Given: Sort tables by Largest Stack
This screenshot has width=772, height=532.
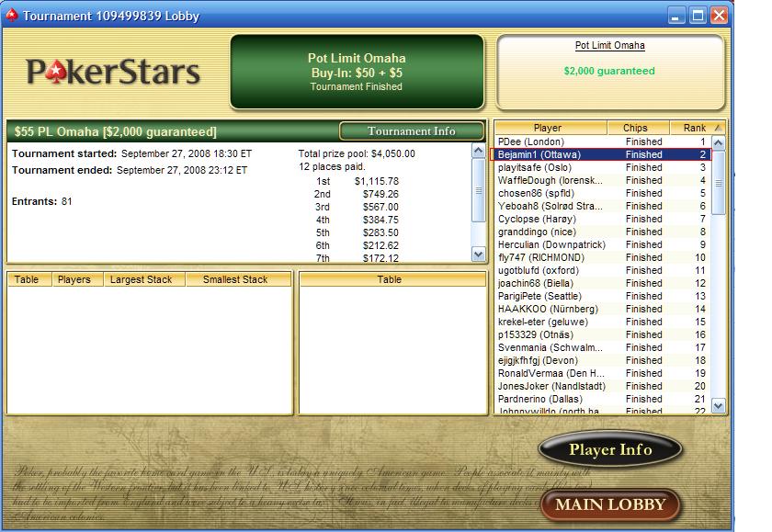Looking at the screenshot, I should 144,279.
